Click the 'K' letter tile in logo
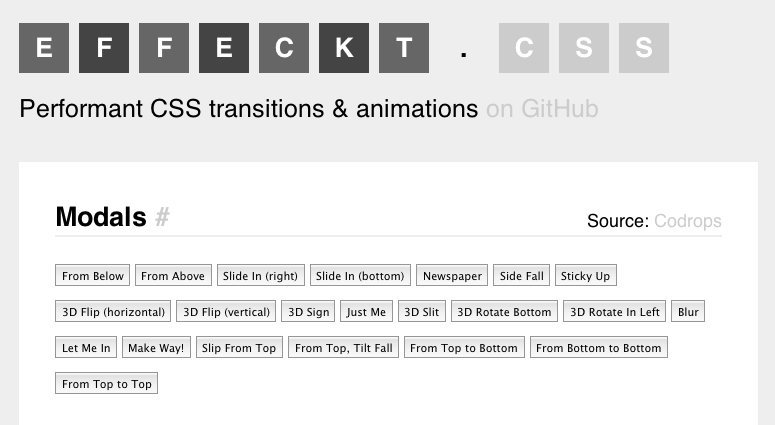The image size is (775, 425). [344, 48]
